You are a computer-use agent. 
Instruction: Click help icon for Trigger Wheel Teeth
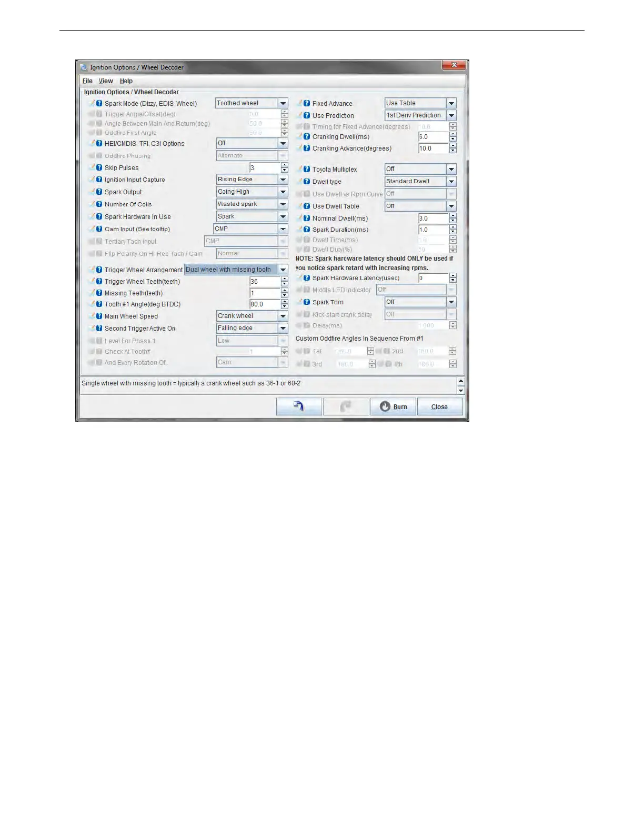pyautogui.click(x=99, y=282)
